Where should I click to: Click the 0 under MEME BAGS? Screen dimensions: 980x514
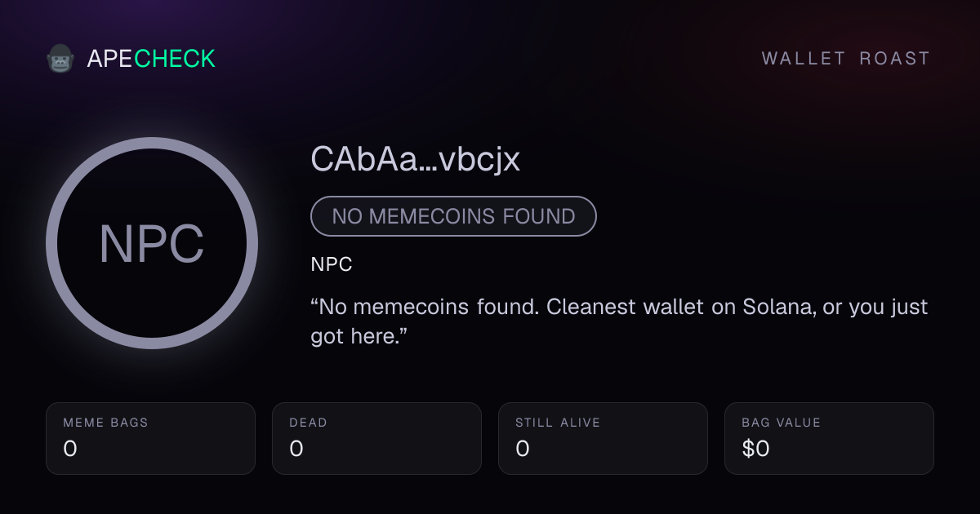70,449
